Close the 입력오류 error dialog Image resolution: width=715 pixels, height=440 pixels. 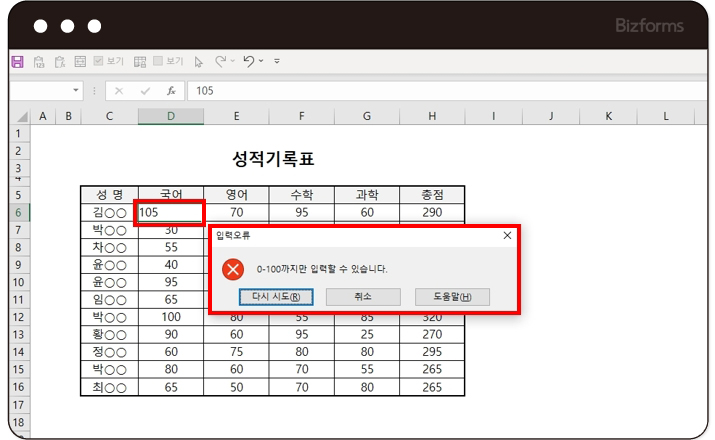click(x=506, y=235)
